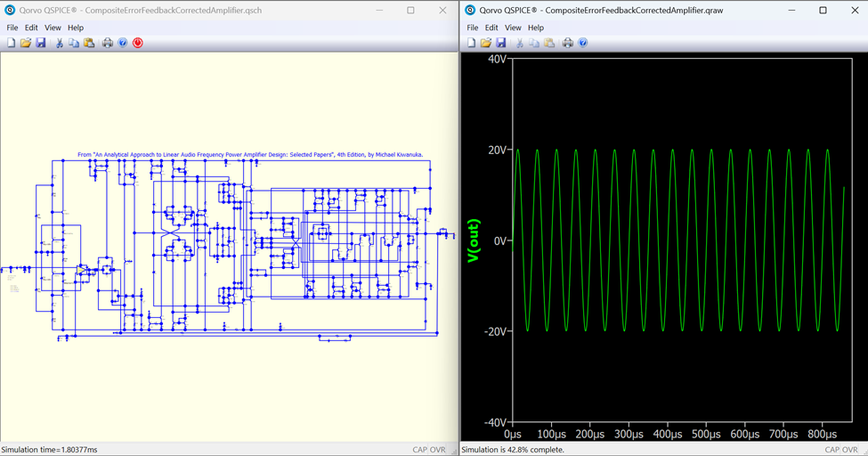Open File menu in waveform window
The width and height of the screenshot is (868, 456).
[473, 28]
